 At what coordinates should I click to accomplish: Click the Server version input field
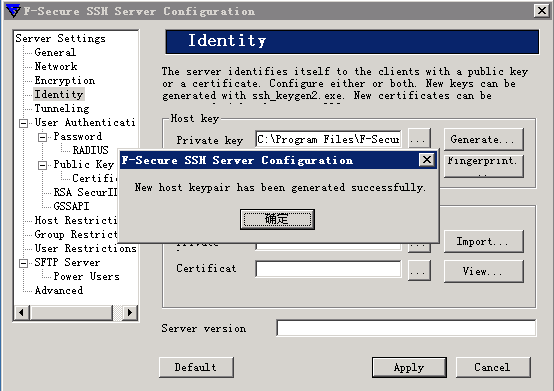point(406,328)
